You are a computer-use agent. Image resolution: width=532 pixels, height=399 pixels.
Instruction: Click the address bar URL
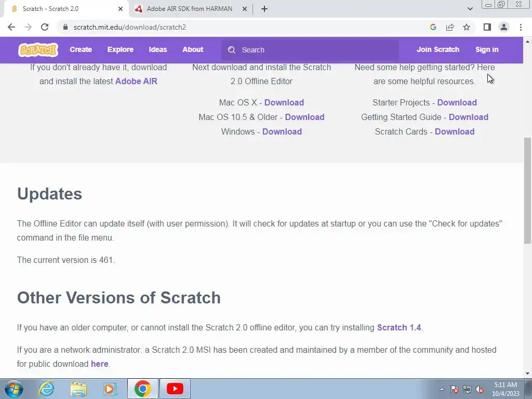(129, 27)
